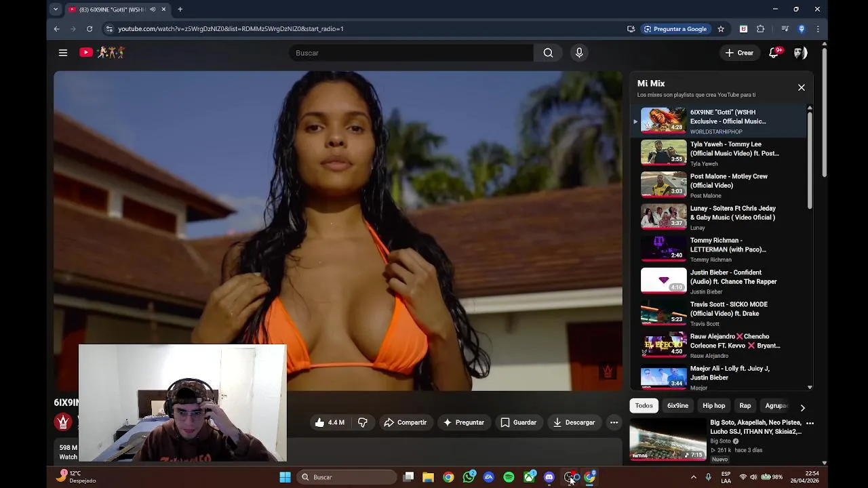Open the Chrome extensions puzzle icon

pyautogui.click(x=760, y=29)
